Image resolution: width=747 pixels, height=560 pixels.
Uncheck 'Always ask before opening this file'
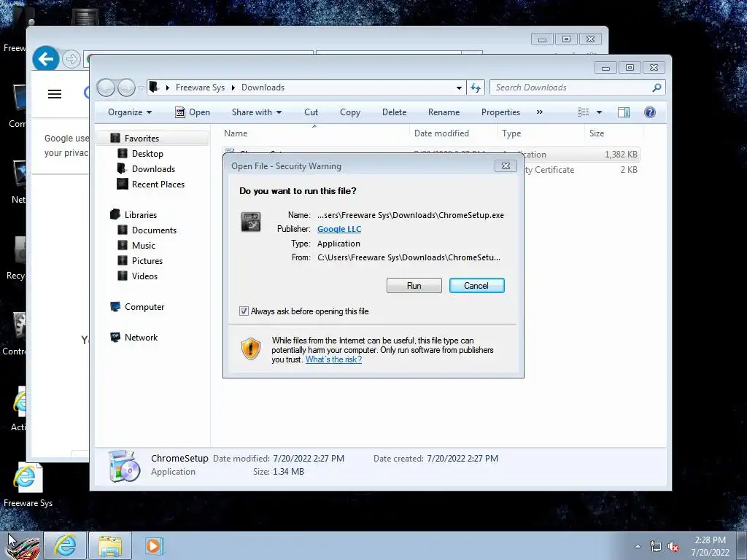point(244,311)
